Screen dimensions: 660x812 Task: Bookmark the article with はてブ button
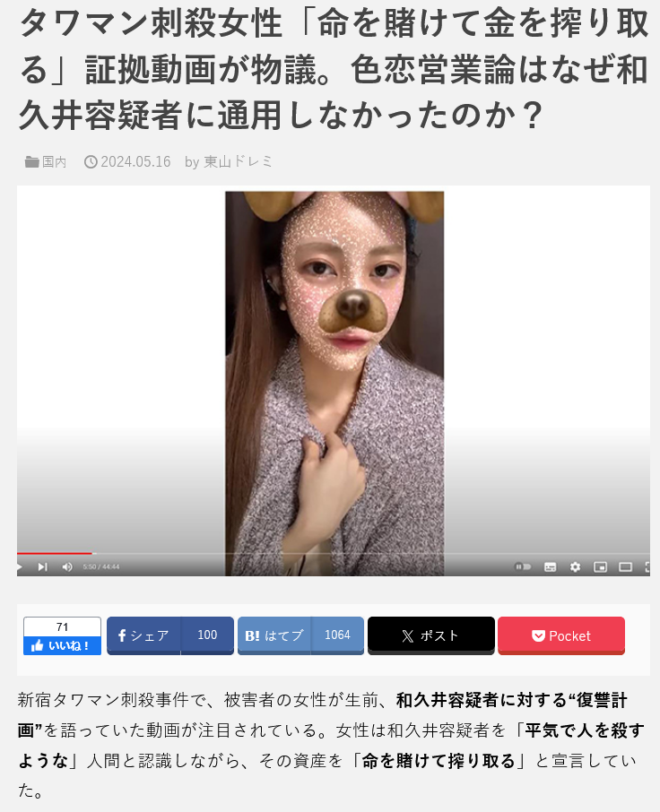coord(300,635)
